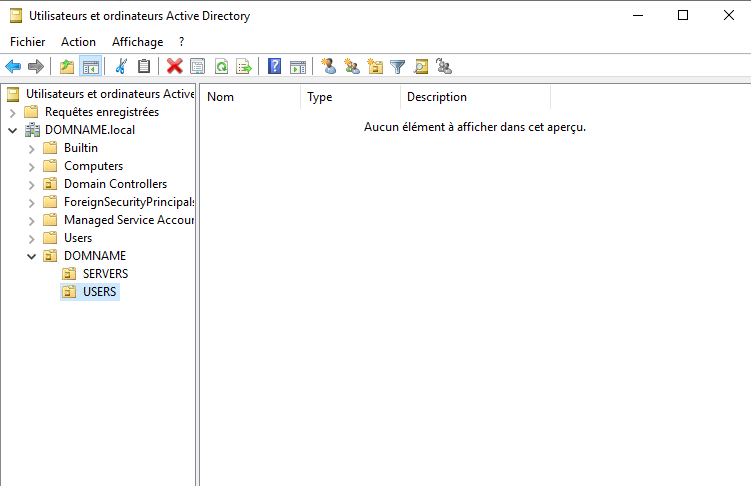Click the blue Help question mark icon
Viewport: 751px width, 486px height.
pos(274,67)
